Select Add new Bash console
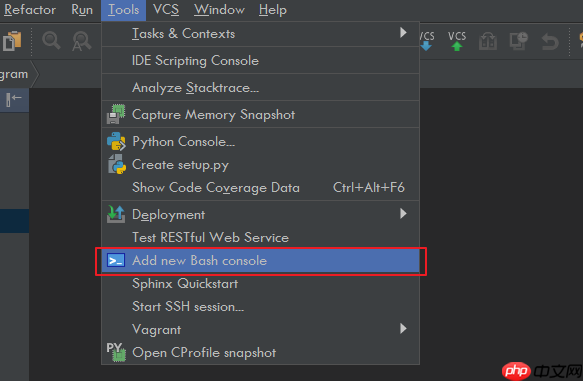Image resolution: width=583 pixels, height=381 pixels. [x=260, y=261]
